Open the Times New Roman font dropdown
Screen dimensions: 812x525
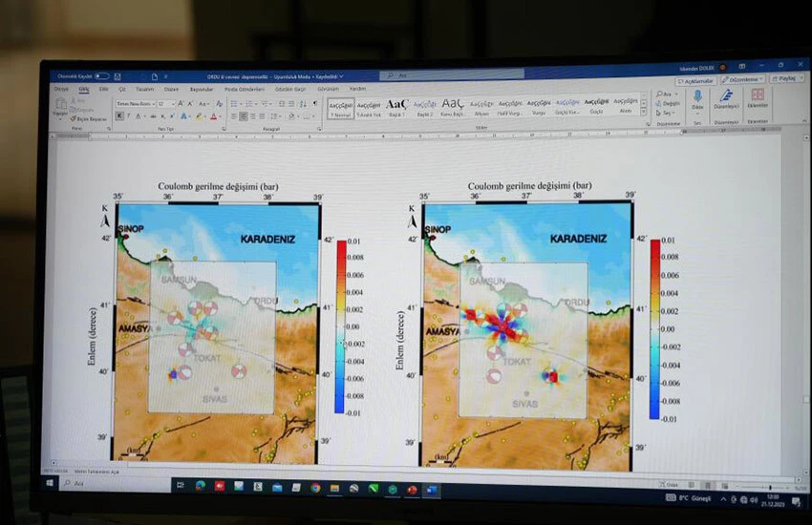135,103
